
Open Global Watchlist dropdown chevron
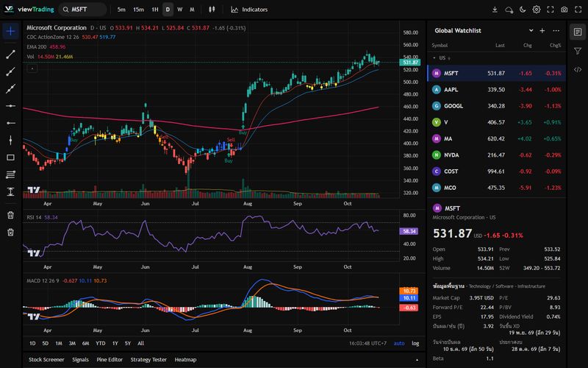point(531,30)
